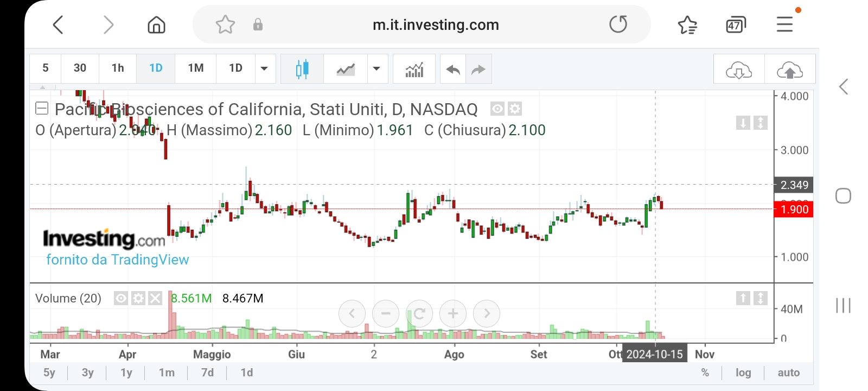Click the red 1.900 price label
This screenshot has width=868, height=391.
[794, 209]
